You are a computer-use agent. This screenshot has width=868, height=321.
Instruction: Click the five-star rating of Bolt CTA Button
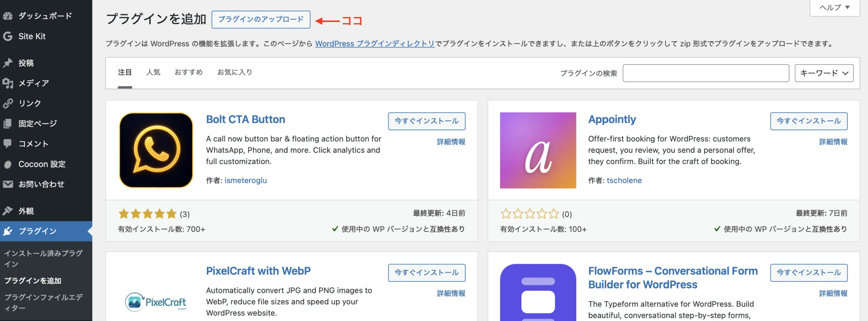coord(147,214)
